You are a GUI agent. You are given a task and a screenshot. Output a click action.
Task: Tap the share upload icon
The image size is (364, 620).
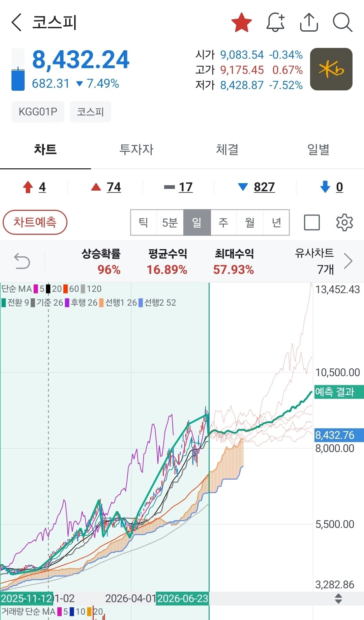(309, 22)
